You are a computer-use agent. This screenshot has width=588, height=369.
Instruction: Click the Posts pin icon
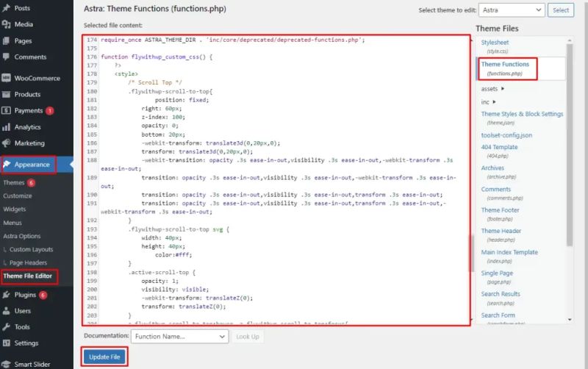(6, 8)
